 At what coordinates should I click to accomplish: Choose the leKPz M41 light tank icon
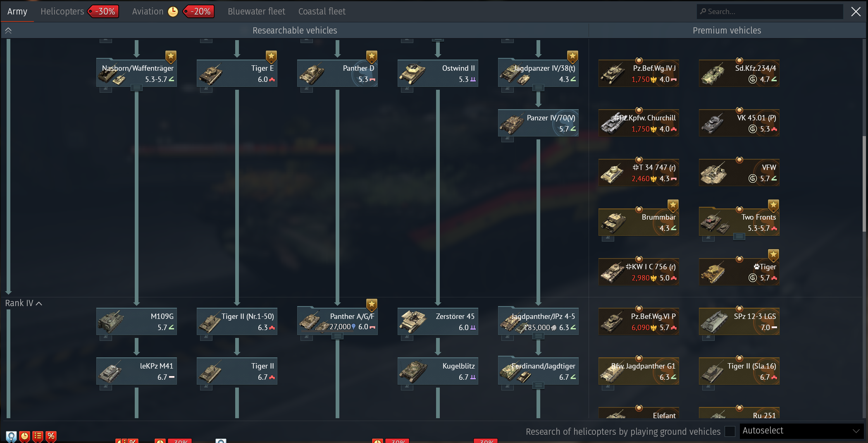(x=110, y=372)
